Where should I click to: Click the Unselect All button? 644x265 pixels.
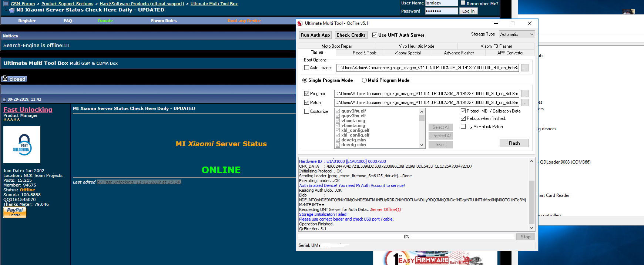[441, 136]
